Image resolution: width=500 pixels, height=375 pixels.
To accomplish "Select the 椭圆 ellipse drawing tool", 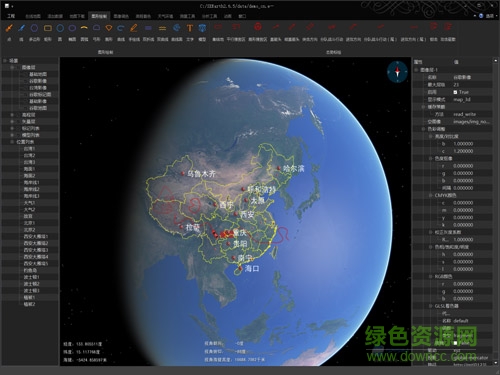I will [72, 32].
